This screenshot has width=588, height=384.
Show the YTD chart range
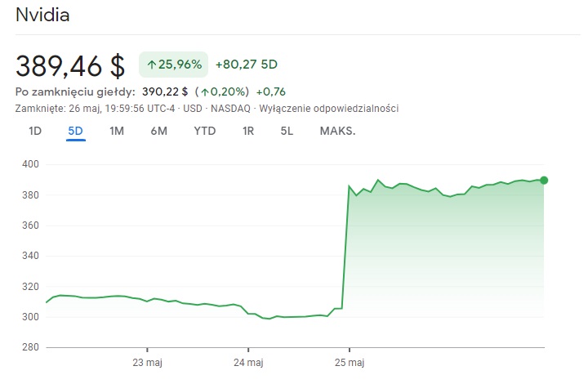(x=205, y=131)
